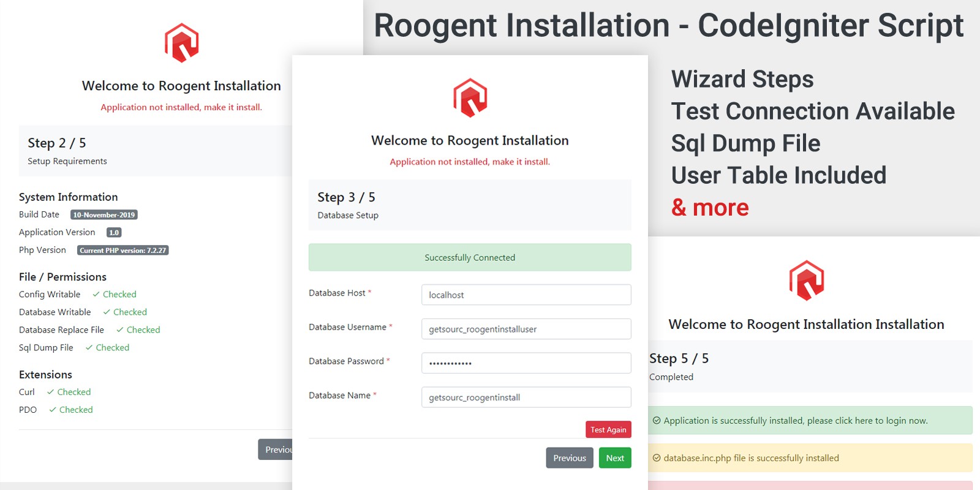The width and height of the screenshot is (980, 490).
Task: Click the circle-check icon in database.inc.php alert
Action: coord(657,458)
